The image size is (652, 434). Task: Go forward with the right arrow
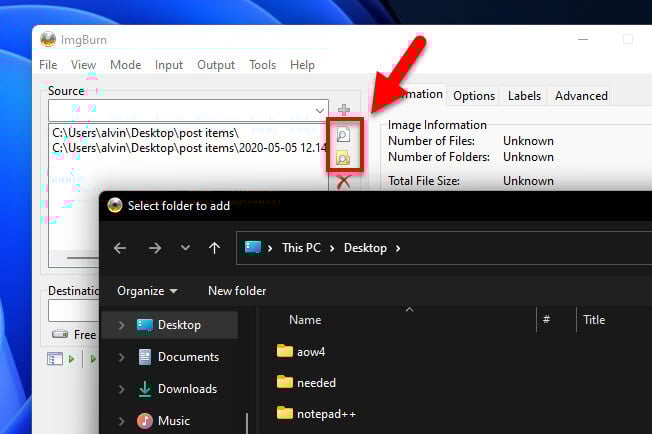155,248
